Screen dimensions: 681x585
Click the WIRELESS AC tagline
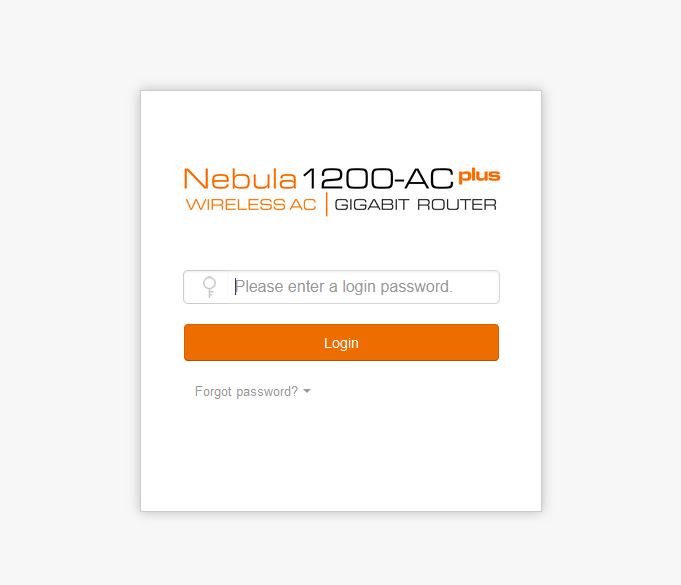(251, 205)
